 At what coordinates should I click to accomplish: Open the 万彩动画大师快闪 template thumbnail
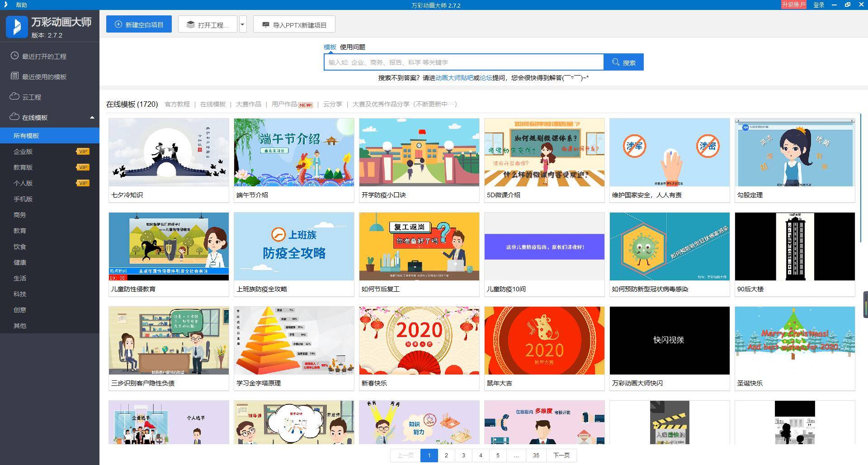click(x=670, y=341)
